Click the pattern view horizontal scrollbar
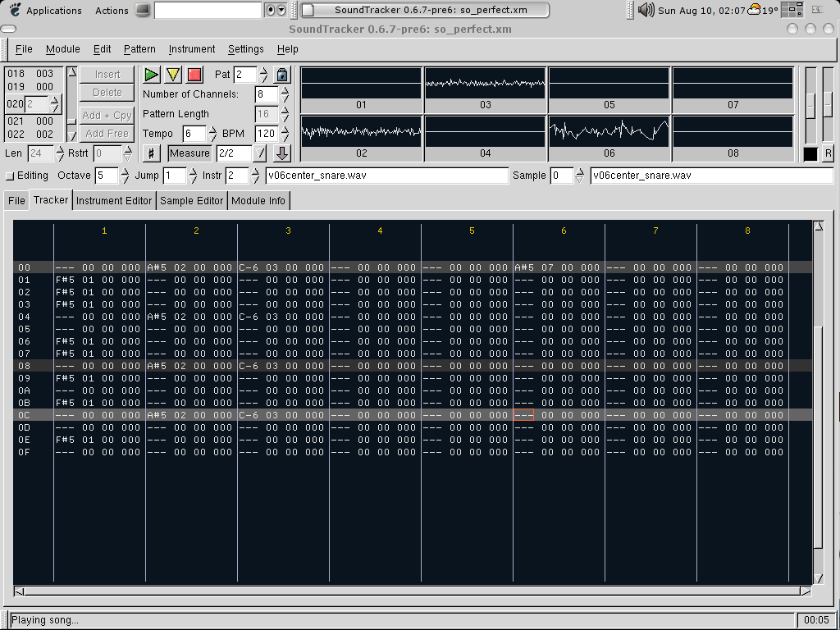The height and width of the screenshot is (630, 840). coord(413,591)
